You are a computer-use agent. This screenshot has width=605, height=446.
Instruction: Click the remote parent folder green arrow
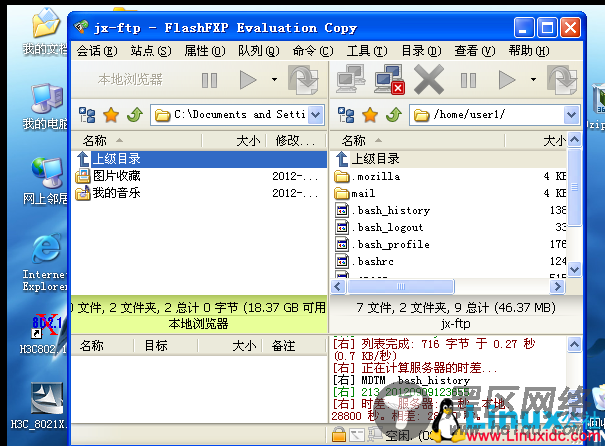pyautogui.click(x=394, y=115)
